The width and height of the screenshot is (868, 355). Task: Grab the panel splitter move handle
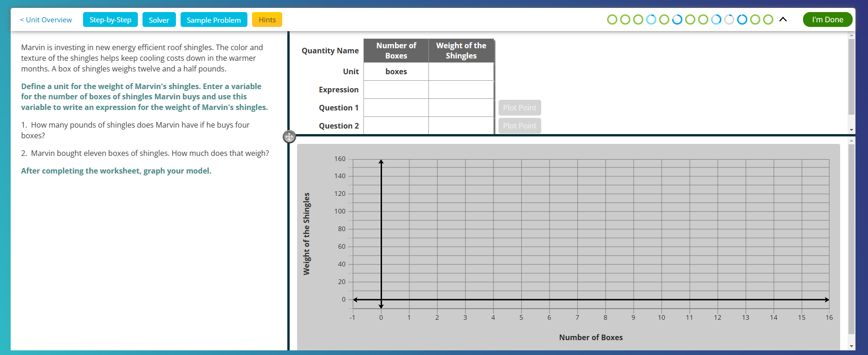pos(289,136)
